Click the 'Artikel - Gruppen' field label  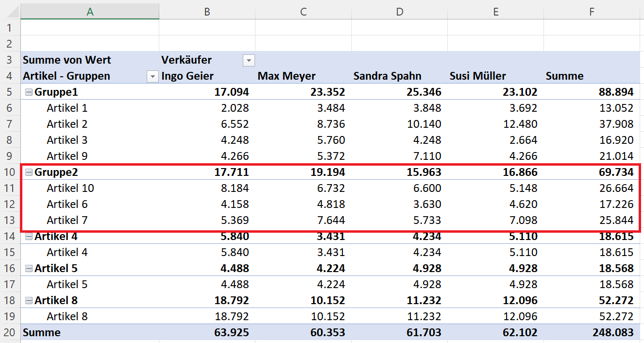click(x=67, y=76)
